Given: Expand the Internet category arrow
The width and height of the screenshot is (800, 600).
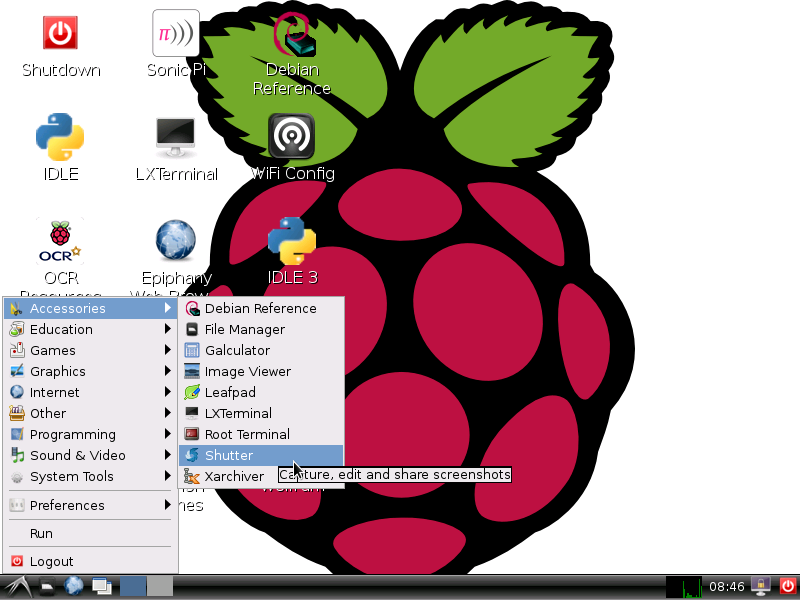Looking at the screenshot, I should (167, 392).
